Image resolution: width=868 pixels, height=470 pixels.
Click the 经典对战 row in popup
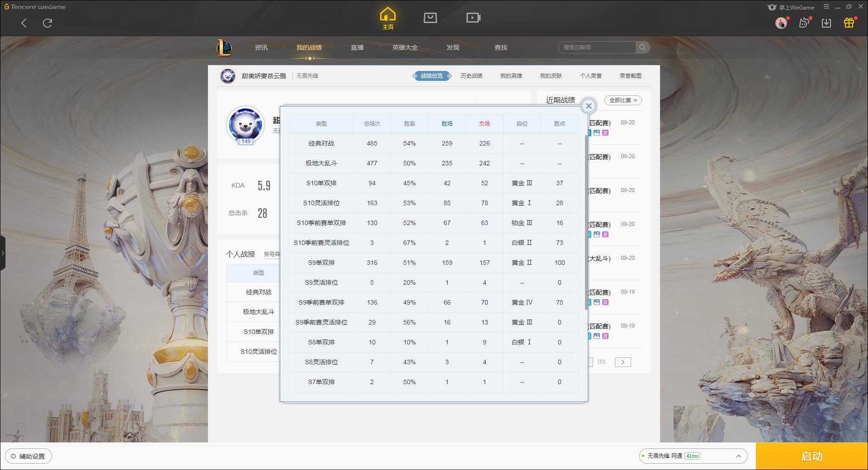[x=434, y=143]
